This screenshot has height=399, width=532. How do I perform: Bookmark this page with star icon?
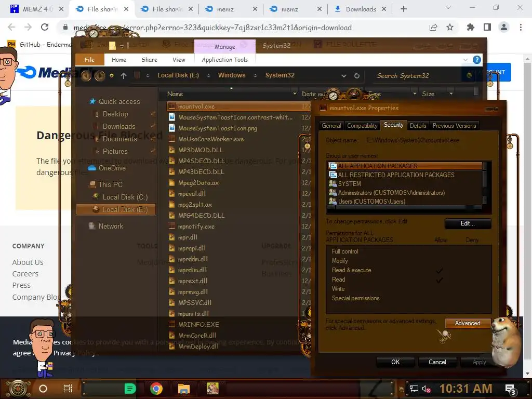tap(450, 27)
